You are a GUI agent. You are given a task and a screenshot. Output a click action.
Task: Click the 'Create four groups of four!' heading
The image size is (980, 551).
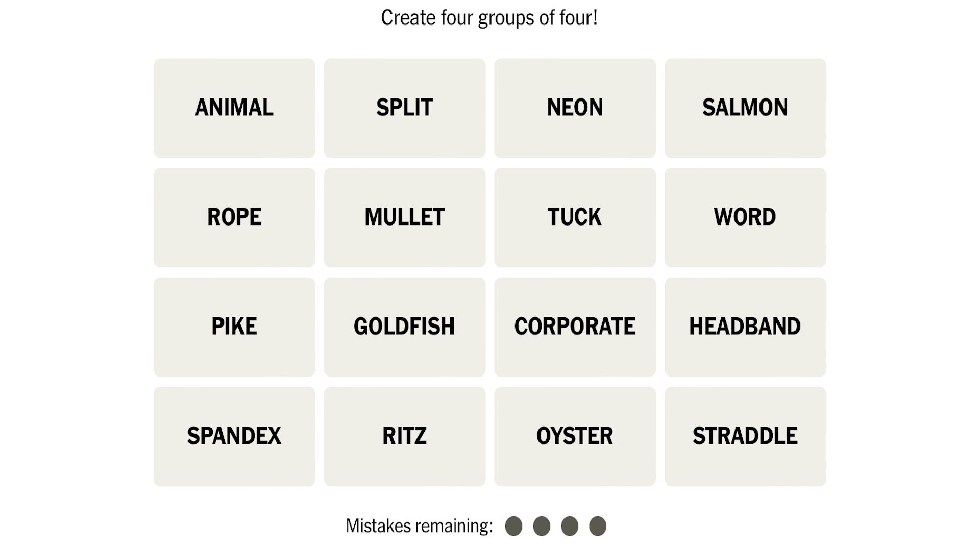tap(489, 18)
